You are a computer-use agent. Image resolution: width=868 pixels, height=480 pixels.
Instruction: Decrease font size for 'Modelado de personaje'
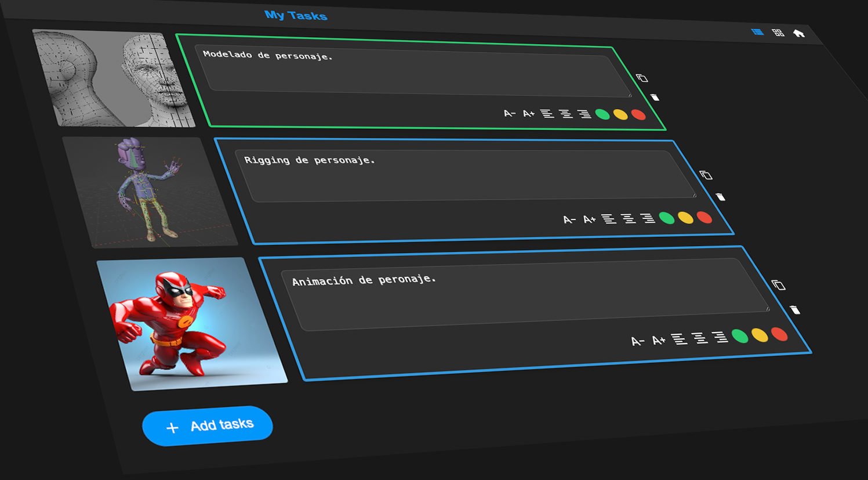[509, 113]
